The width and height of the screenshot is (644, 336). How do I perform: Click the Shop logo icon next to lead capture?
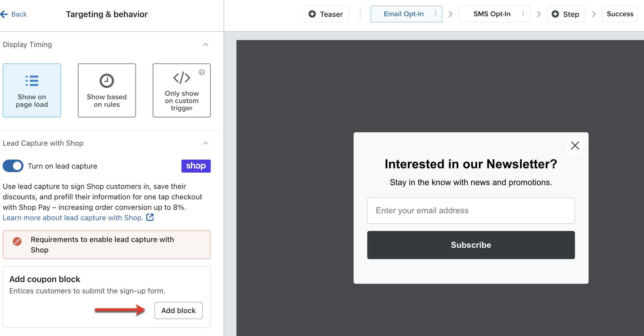coord(196,166)
